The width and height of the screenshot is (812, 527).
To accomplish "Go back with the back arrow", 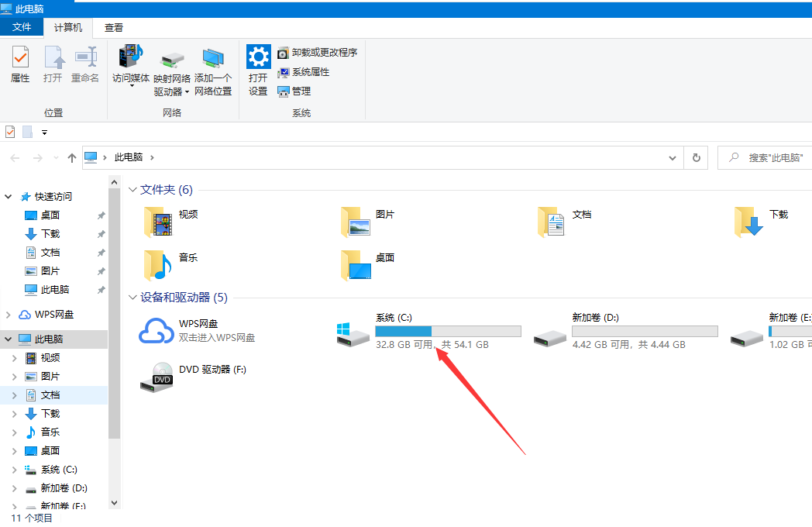I will click(x=15, y=158).
